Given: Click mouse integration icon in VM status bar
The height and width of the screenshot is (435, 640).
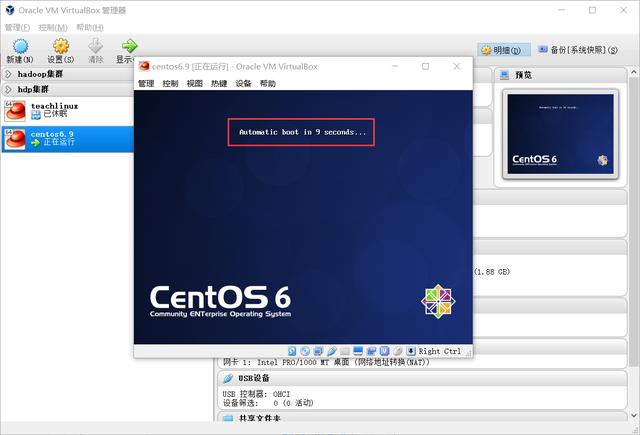Looking at the screenshot, I should click(398, 351).
